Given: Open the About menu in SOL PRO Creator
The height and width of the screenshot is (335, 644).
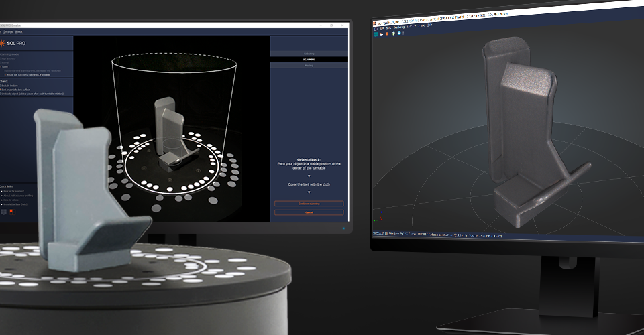Looking at the screenshot, I should pyautogui.click(x=19, y=31).
